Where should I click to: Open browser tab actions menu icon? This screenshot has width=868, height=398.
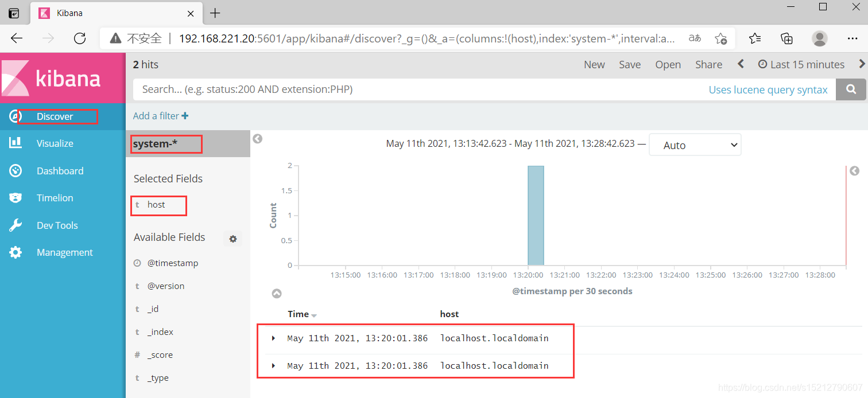click(x=14, y=13)
